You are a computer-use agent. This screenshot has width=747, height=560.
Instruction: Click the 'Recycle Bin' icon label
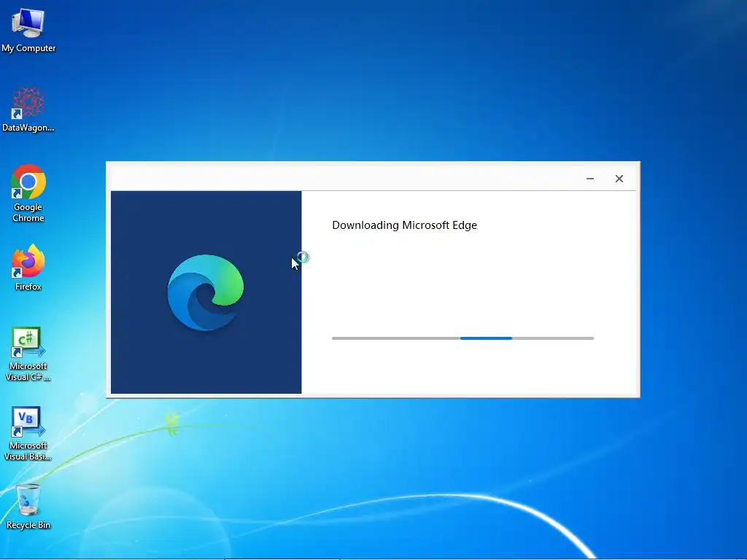tap(28, 525)
